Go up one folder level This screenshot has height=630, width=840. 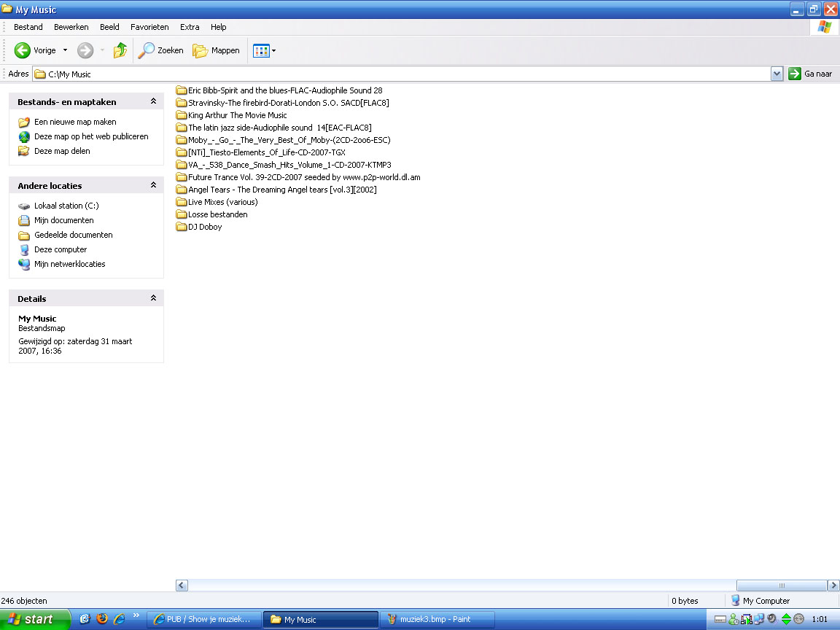point(120,50)
